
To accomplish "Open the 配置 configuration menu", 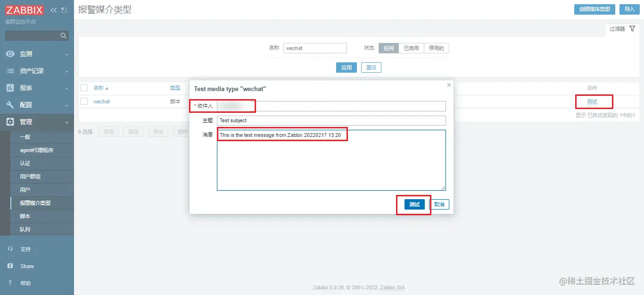I will point(37,105).
